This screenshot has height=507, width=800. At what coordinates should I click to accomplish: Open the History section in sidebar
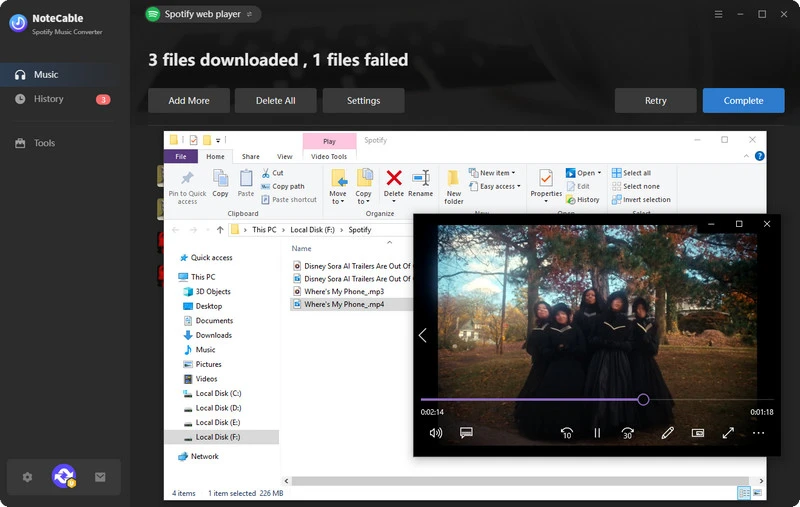48,99
